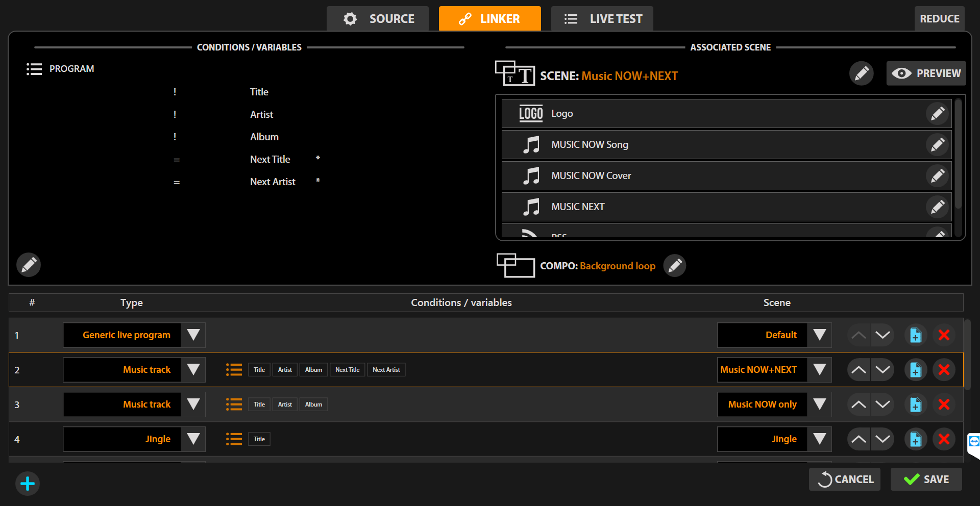
Task: Edit the Background loop compo
Action: pos(674,266)
